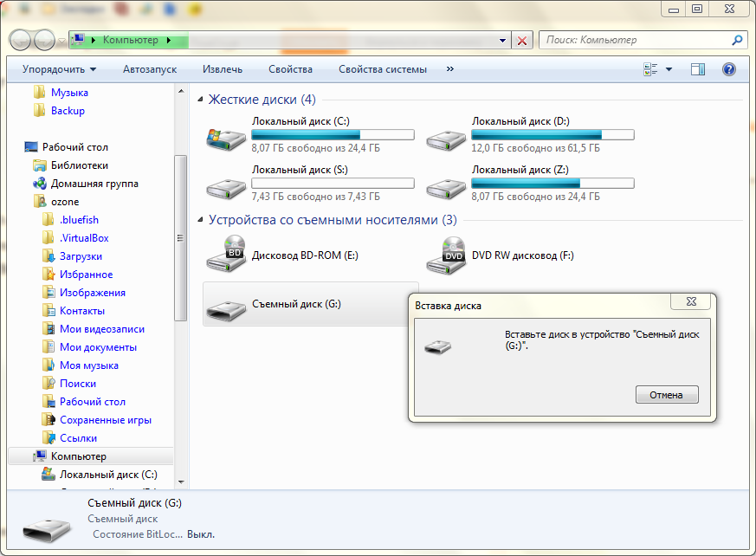
Task: Click the arrow after Компьютер in breadcrumb
Action: pos(169,40)
